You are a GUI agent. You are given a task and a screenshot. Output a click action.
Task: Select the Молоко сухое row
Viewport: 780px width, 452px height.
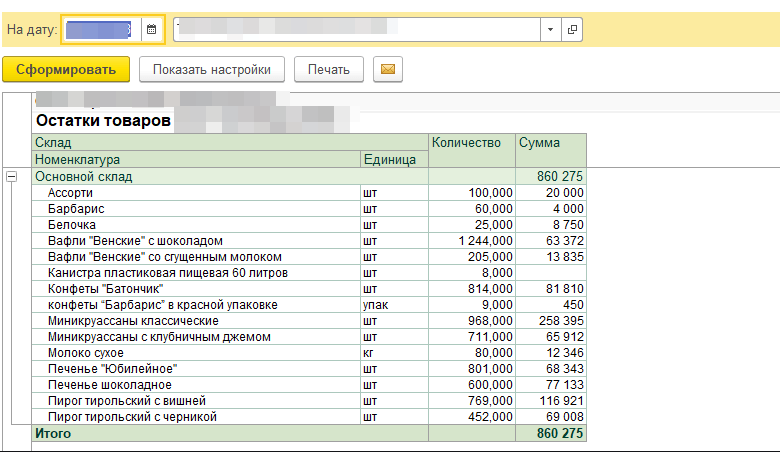(309, 353)
